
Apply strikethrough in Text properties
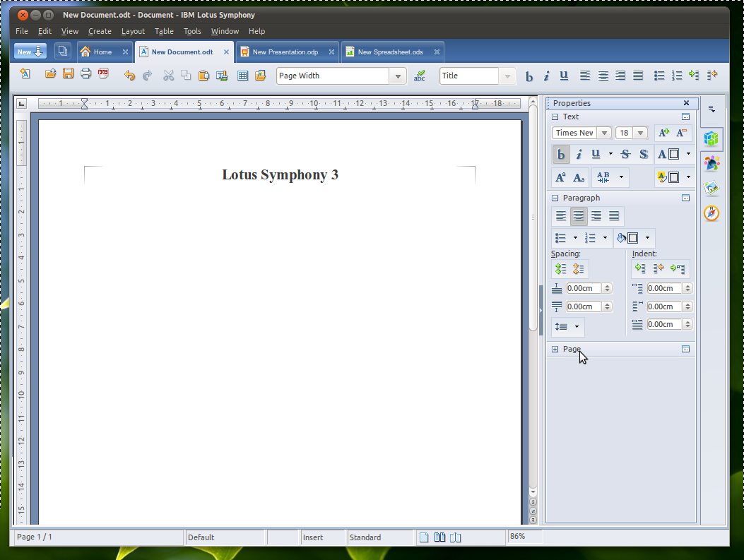coord(625,154)
